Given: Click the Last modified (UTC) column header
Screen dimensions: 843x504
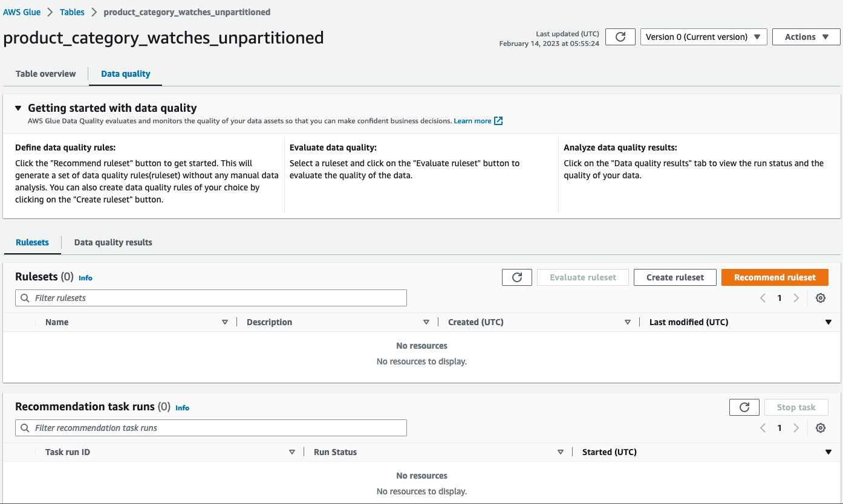Looking at the screenshot, I should click(689, 322).
